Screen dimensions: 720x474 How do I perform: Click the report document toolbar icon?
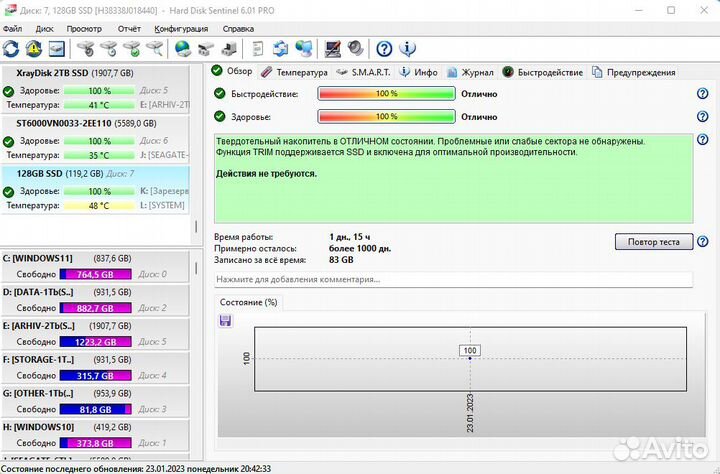(258, 48)
